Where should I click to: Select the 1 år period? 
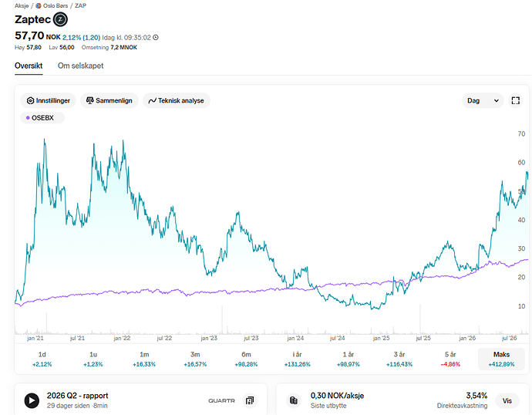coord(348,359)
